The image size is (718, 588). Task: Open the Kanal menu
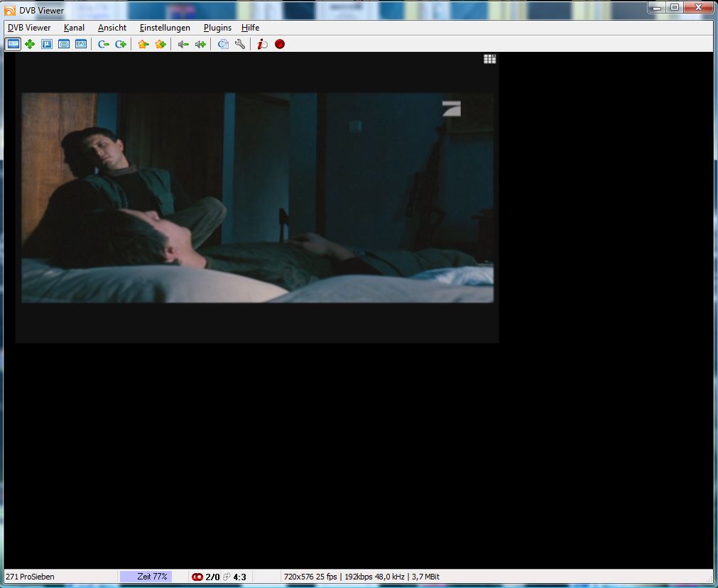(74, 28)
